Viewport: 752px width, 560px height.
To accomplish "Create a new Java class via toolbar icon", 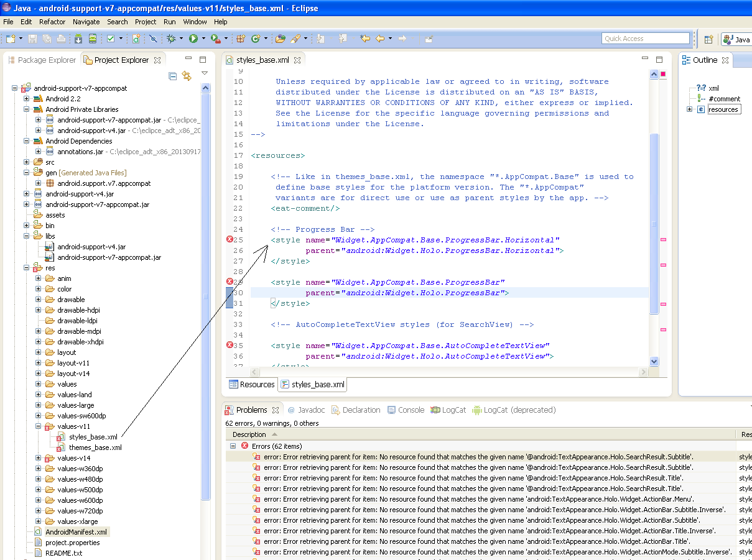I will pyautogui.click(x=255, y=39).
